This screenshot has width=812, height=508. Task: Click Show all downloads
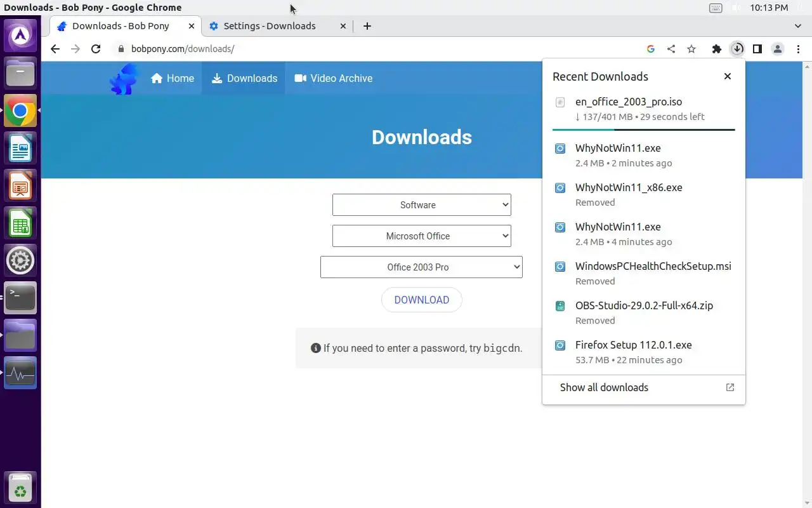pos(644,387)
